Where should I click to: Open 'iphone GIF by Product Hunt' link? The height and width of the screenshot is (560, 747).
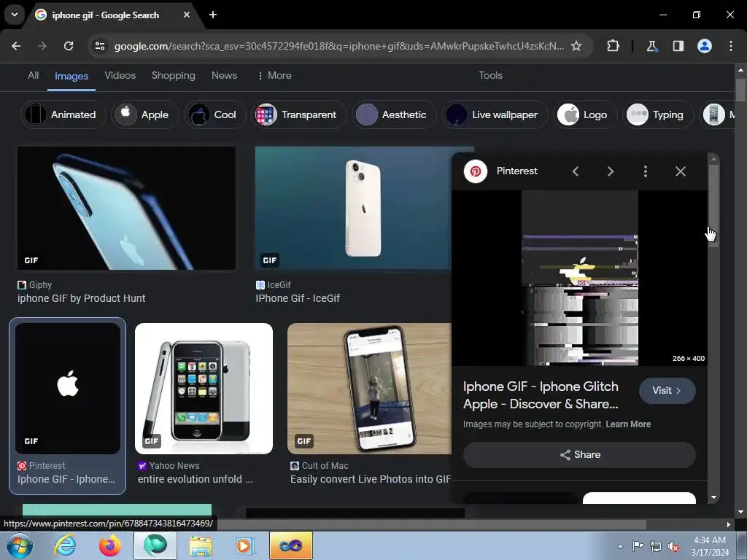pyautogui.click(x=82, y=298)
